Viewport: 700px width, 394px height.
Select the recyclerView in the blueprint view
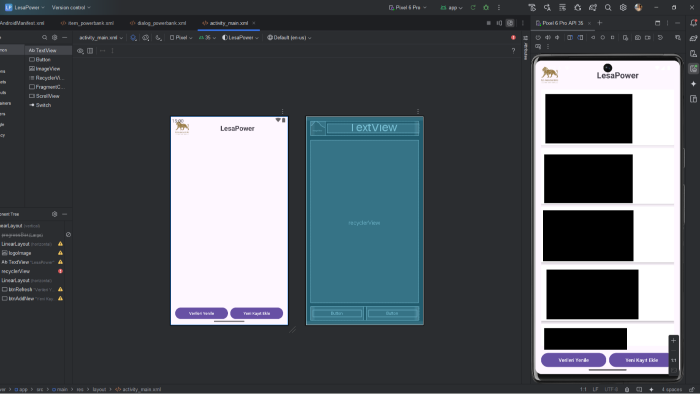pyautogui.click(x=364, y=222)
